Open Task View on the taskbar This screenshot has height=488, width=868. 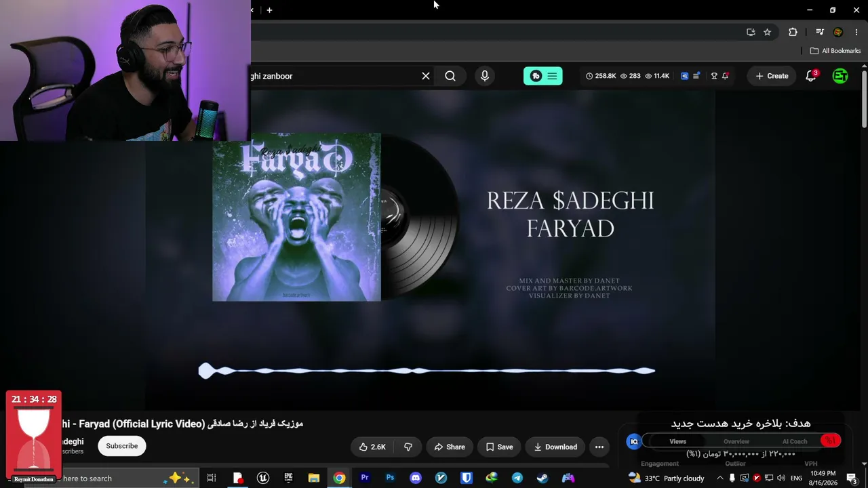pyautogui.click(x=212, y=478)
